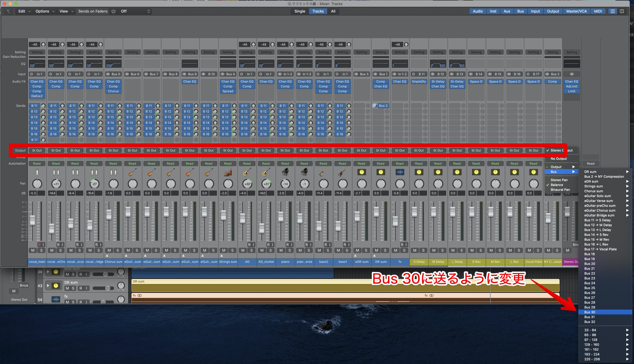Screen dimensions: 634x364
Task: Click the piano instrument icon
Action: (285, 172)
